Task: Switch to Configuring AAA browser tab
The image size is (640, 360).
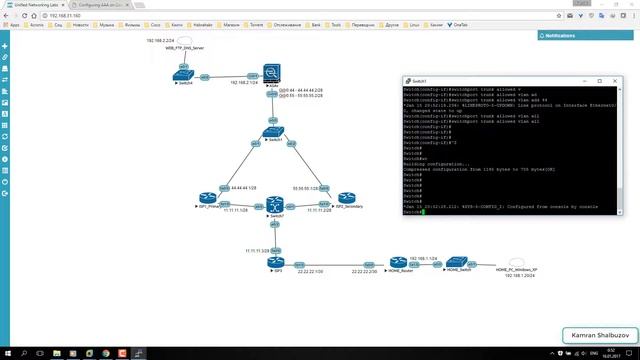Action: click(x=101, y=5)
